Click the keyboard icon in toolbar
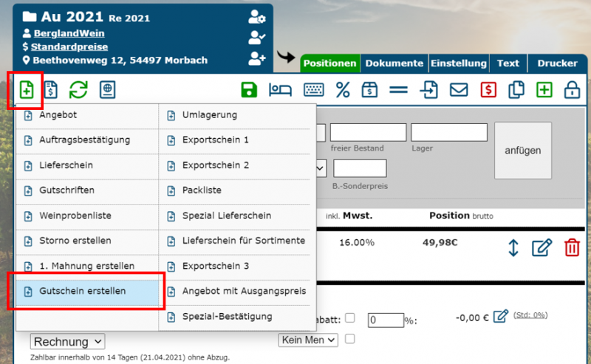 (x=313, y=90)
